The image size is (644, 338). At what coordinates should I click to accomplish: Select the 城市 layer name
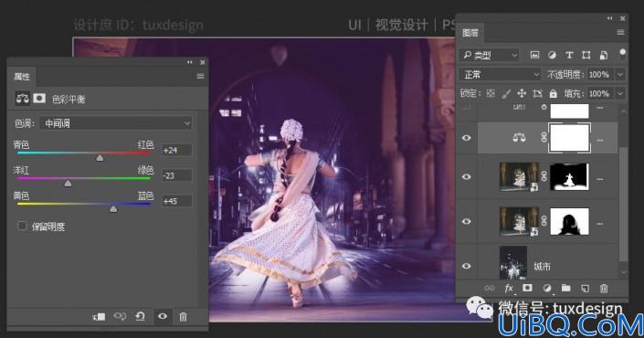coord(542,267)
